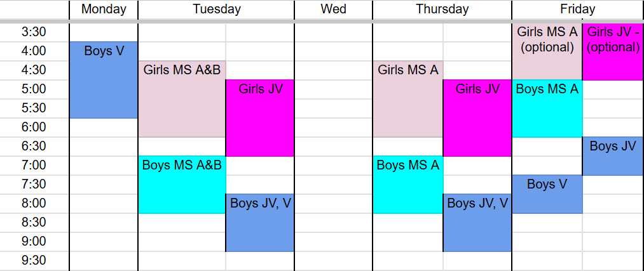Select the 9:30 time label cell
This screenshot has width=644, height=271.
34,260
